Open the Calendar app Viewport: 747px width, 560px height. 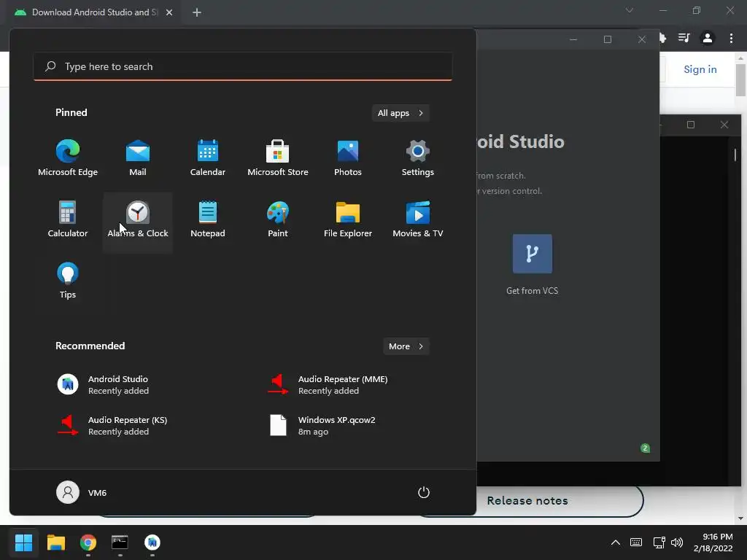(x=208, y=158)
